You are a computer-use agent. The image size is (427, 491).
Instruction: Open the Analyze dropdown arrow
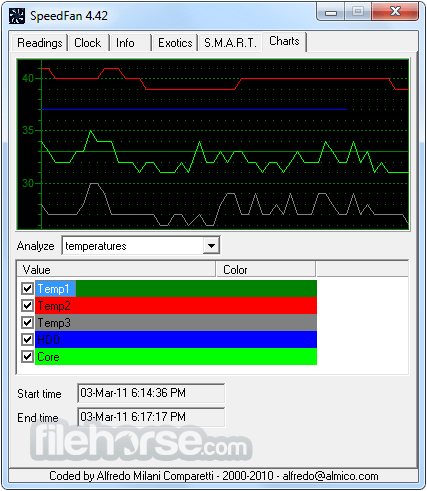211,246
